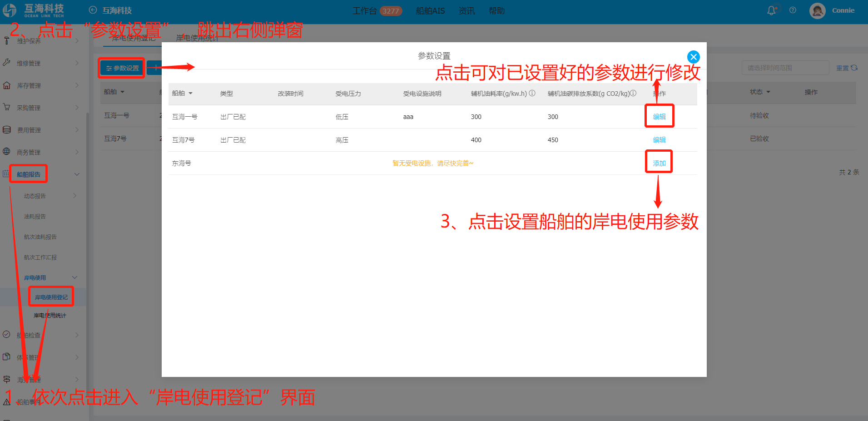Open the help question-mark icon
Screen dimensions: 868x421
tap(793, 10)
